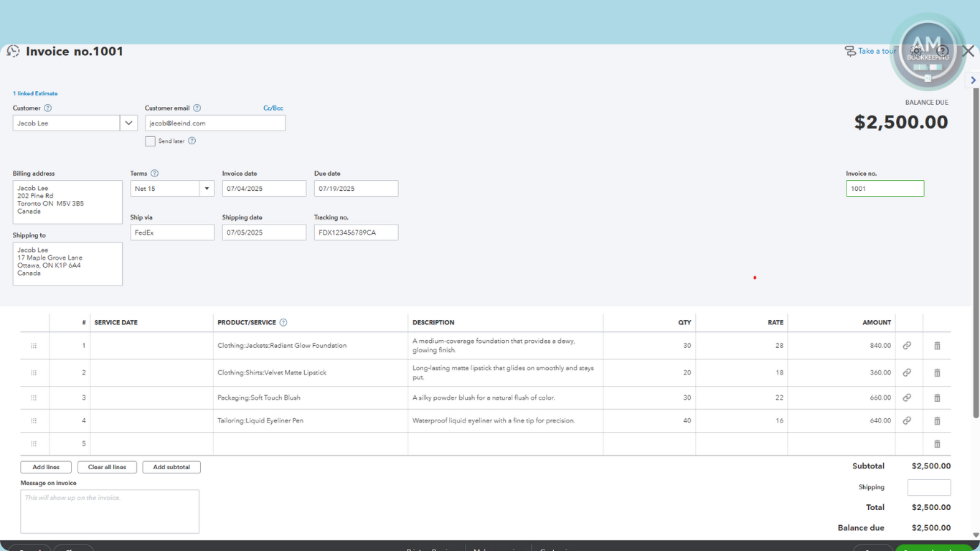Screen dimensions: 980x551
Task: Click the recent transactions history icon
Action: (13, 52)
